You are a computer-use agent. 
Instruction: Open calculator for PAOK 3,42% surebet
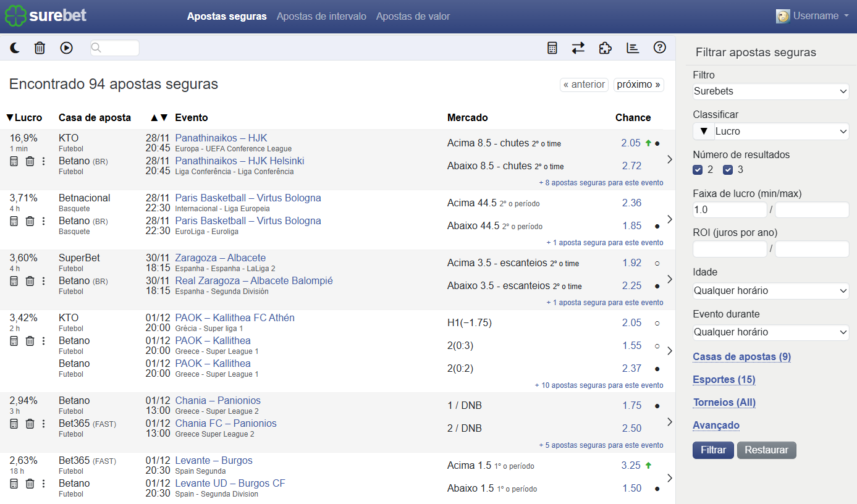pos(14,341)
